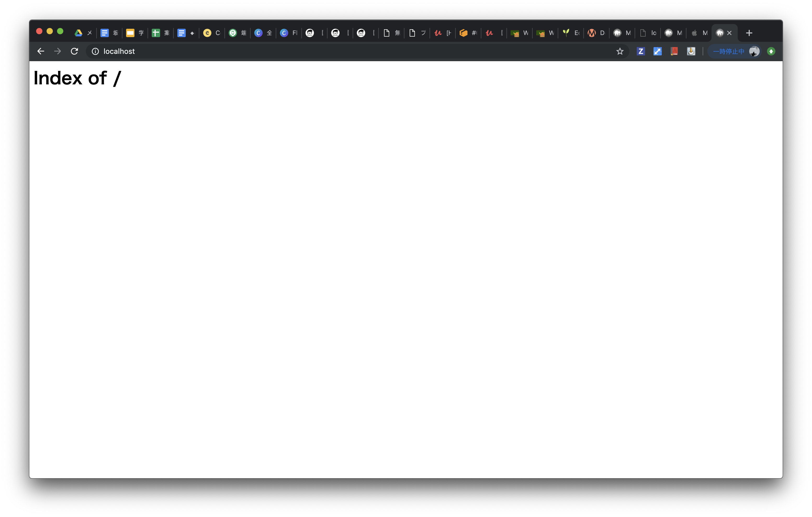Screen dimensions: 812x517
Task: Navigate back using the back arrow
Action: (x=41, y=51)
